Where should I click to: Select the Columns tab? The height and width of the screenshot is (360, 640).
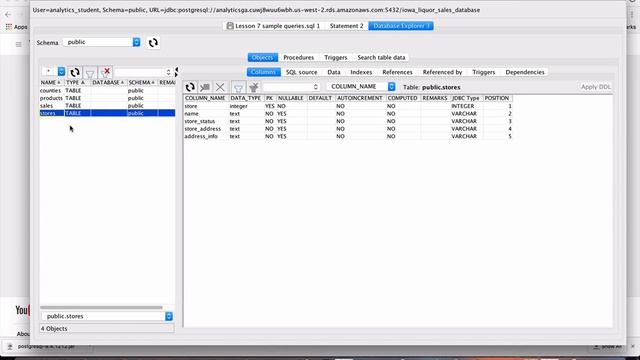coord(263,72)
